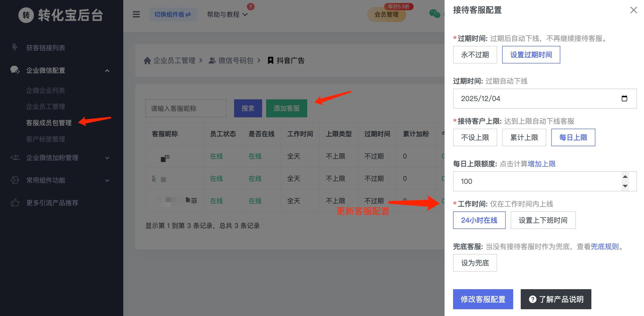Click the lightning icon beside 获客链接列表
The height and width of the screenshot is (316, 644).
15,48
